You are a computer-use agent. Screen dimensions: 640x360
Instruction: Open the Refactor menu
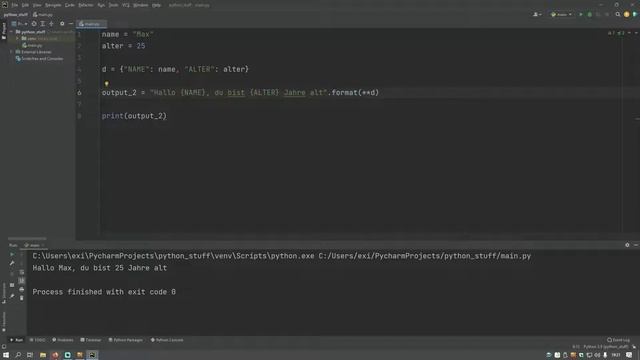tap(86, 5)
